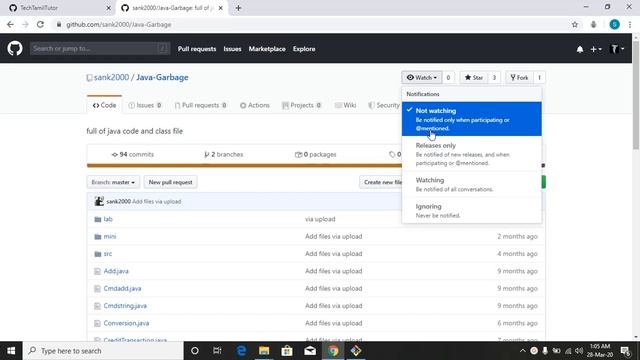Reload the page
Viewport: 640px width, 360px height.
pyautogui.click(x=40, y=24)
